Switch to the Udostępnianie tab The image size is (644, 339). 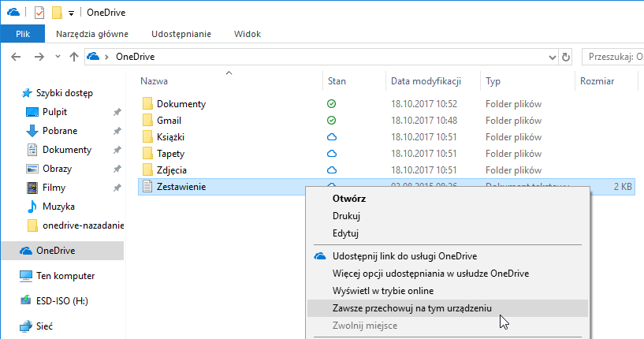pos(181,34)
